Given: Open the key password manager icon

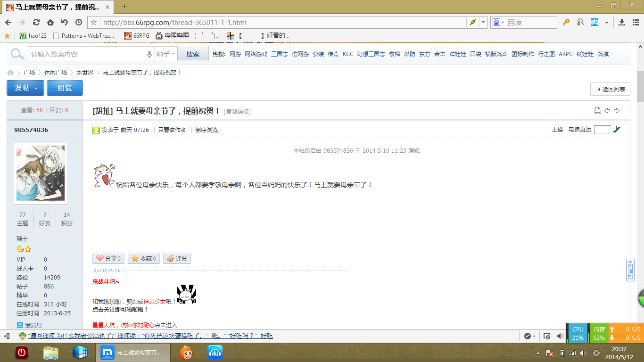Looking at the screenshot, I should [566, 22].
